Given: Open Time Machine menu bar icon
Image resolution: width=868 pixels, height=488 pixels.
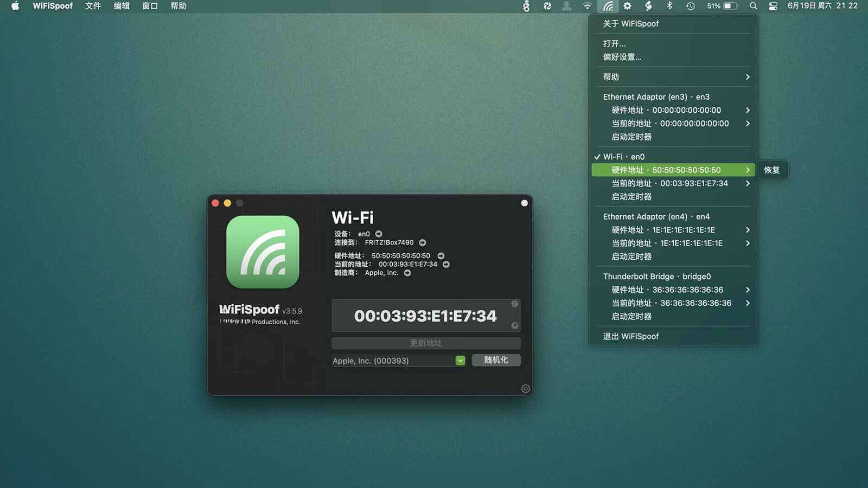Looking at the screenshot, I should 690,6.
